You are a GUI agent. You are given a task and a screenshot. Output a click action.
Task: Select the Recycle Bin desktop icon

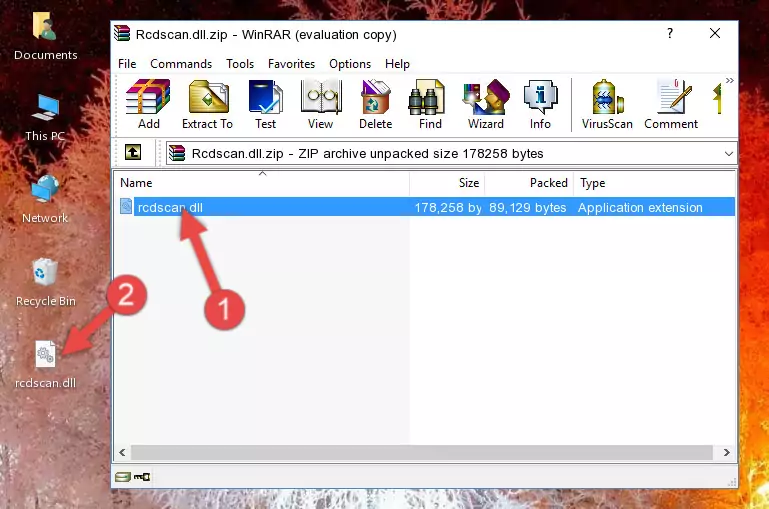click(x=45, y=282)
